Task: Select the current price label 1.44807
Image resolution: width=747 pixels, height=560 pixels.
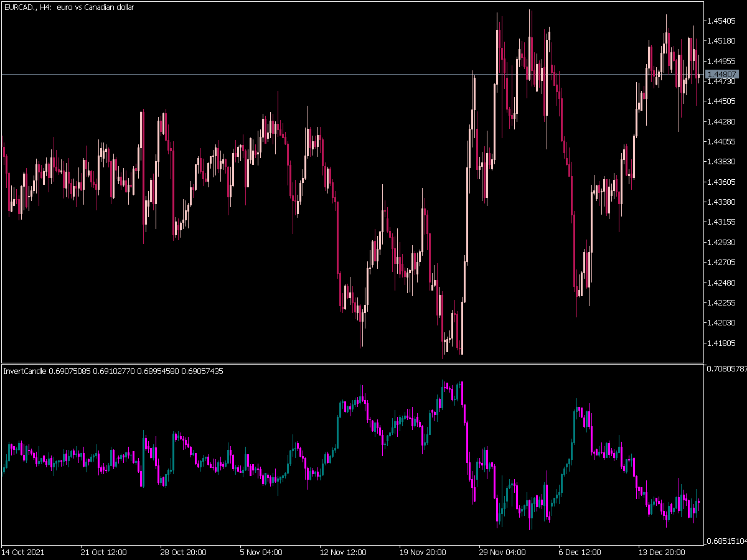Action: [721, 74]
